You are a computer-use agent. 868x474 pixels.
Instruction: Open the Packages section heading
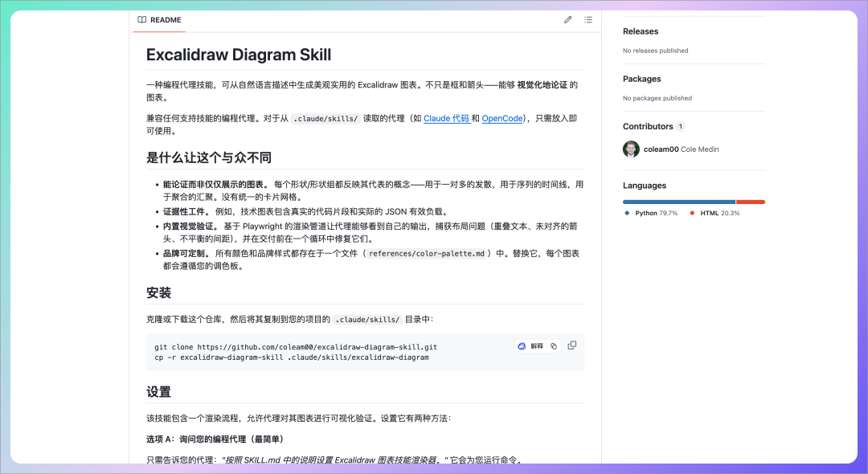click(642, 79)
